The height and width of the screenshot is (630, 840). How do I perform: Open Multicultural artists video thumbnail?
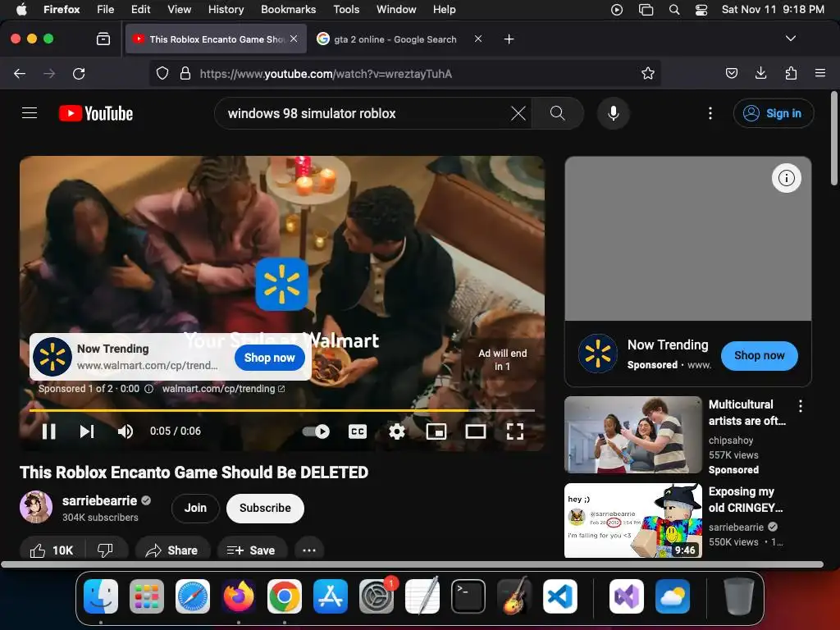(632, 435)
